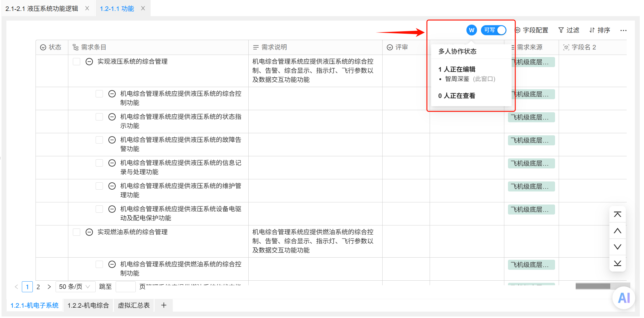The height and width of the screenshot is (318, 644).
Task: Switch to 1.2.2-机电综合 sheet tab
Action: tap(88, 305)
